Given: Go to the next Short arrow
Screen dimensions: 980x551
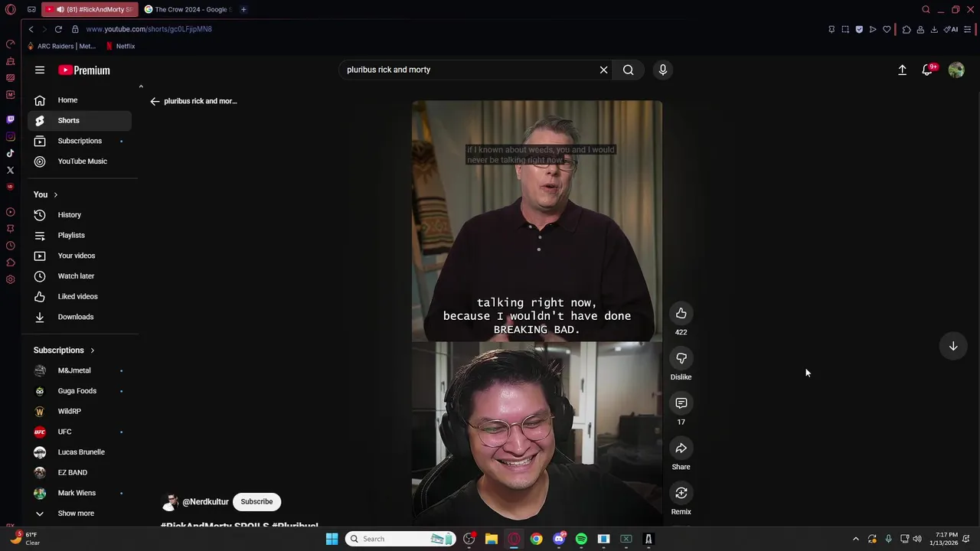Looking at the screenshot, I should pyautogui.click(x=953, y=346).
